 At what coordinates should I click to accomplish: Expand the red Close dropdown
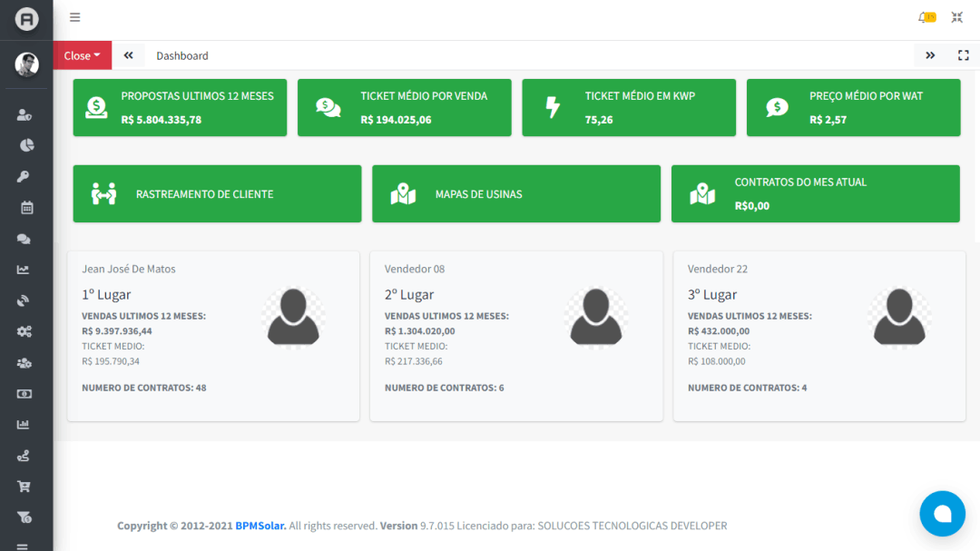(83, 55)
